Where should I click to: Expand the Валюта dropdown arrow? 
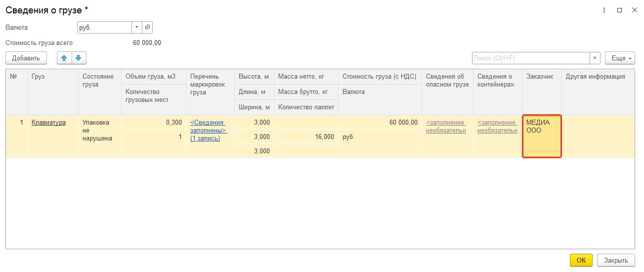pos(137,27)
